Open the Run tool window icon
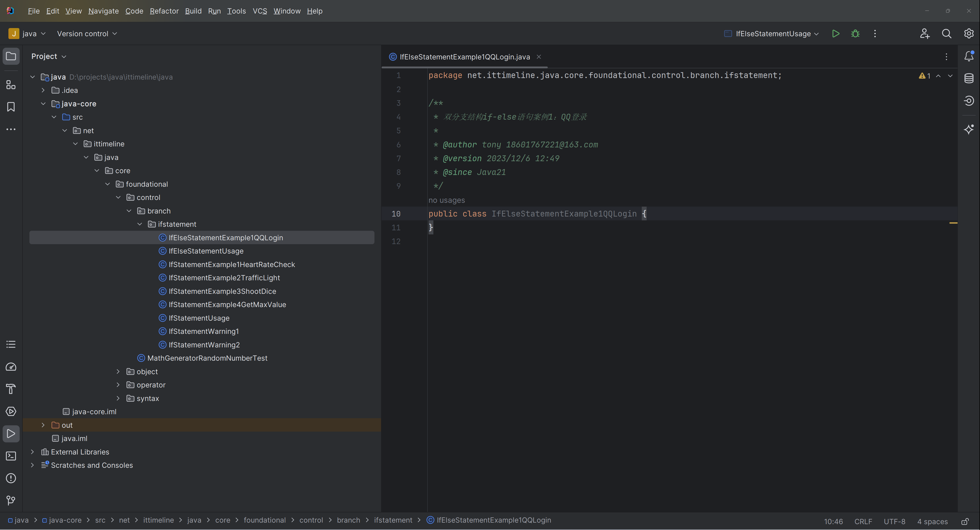The width and height of the screenshot is (980, 530). coord(11,434)
